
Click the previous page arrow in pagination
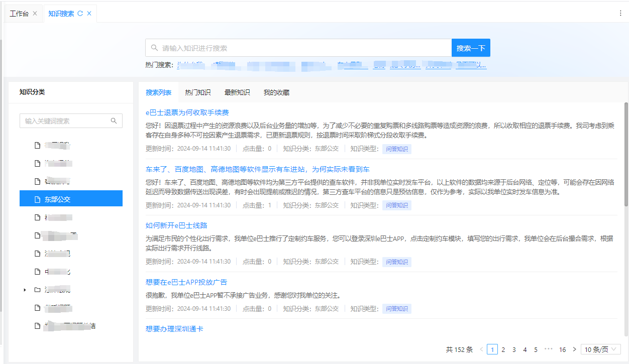(x=481, y=349)
